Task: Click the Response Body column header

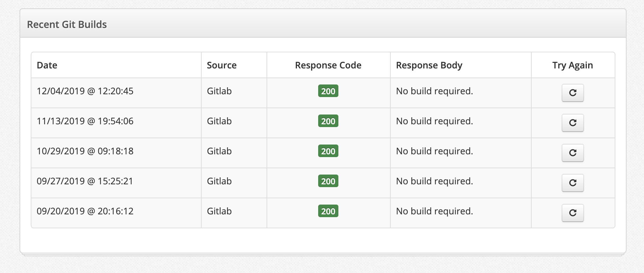Action: click(x=429, y=65)
